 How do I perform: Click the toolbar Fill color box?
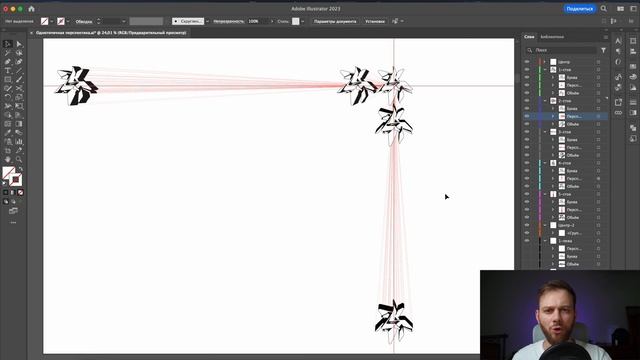[x=8, y=173]
